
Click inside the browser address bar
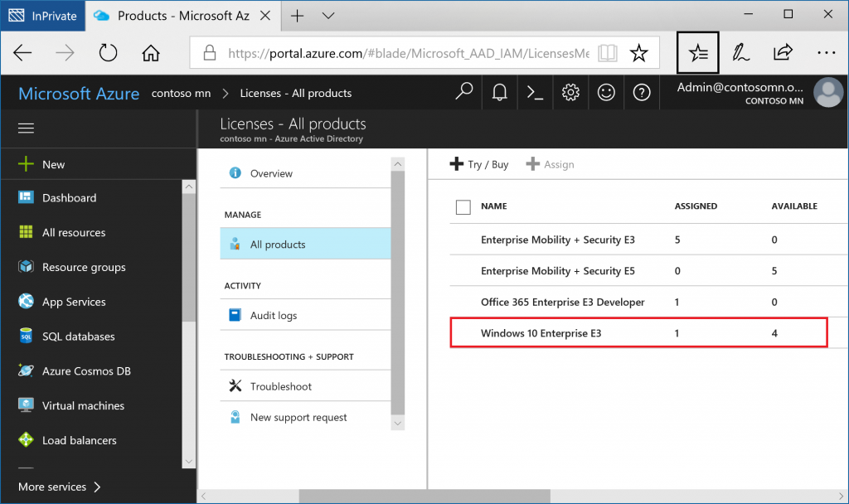pos(398,52)
